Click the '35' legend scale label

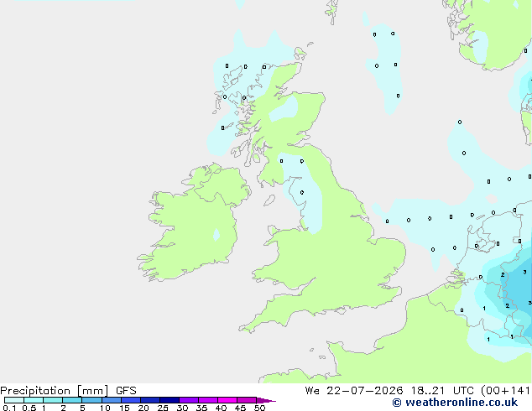click(x=201, y=408)
